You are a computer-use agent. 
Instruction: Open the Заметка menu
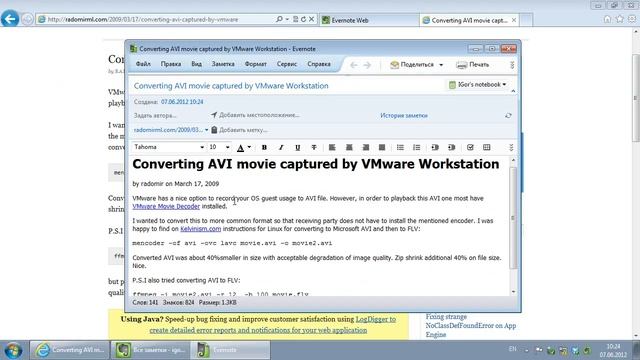(x=223, y=64)
